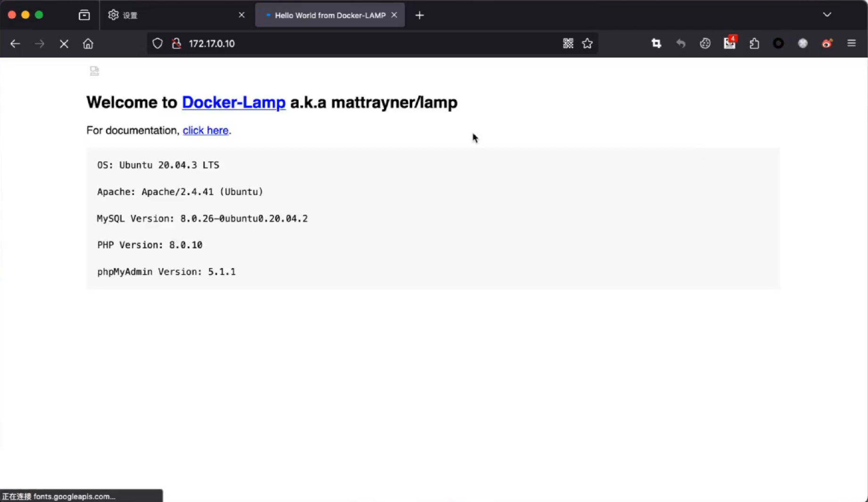
Task: Click the PHP Version: 8.0.10 line
Action: (150, 245)
